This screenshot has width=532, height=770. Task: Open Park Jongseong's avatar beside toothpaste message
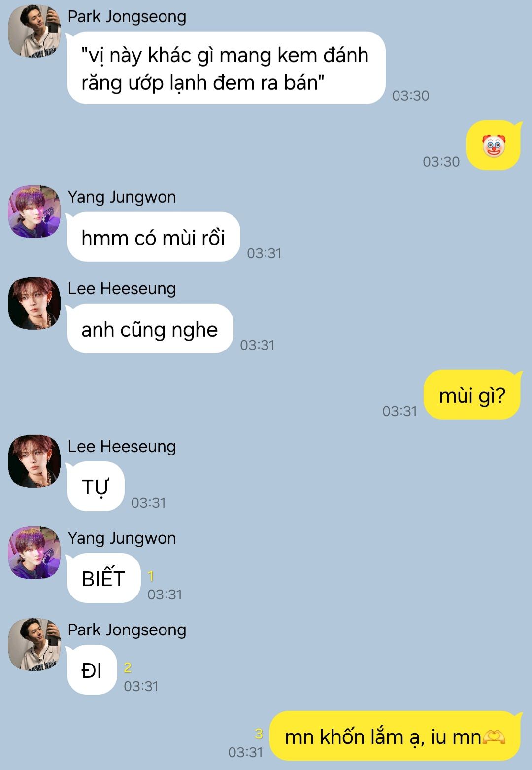click(34, 31)
